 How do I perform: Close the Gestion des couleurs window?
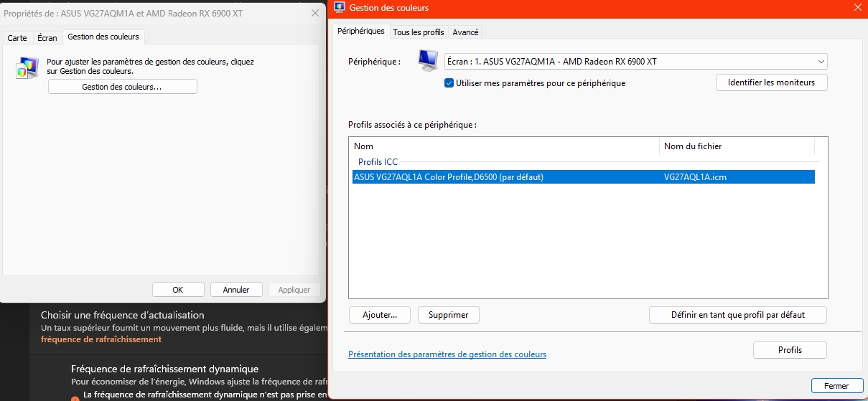[858, 8]
